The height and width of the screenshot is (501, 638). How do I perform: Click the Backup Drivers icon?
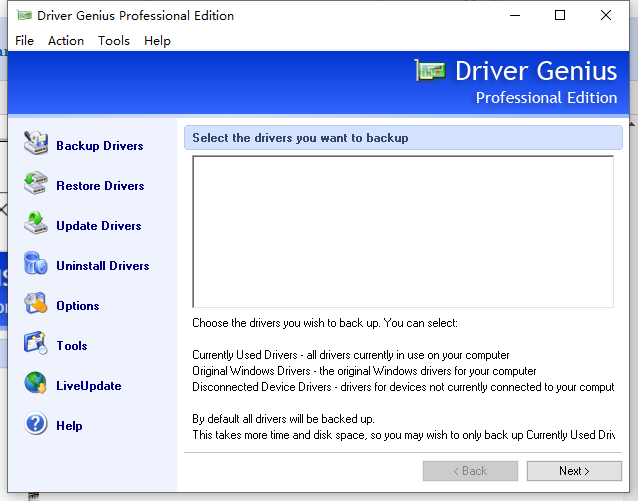click(x=35, y=143)
